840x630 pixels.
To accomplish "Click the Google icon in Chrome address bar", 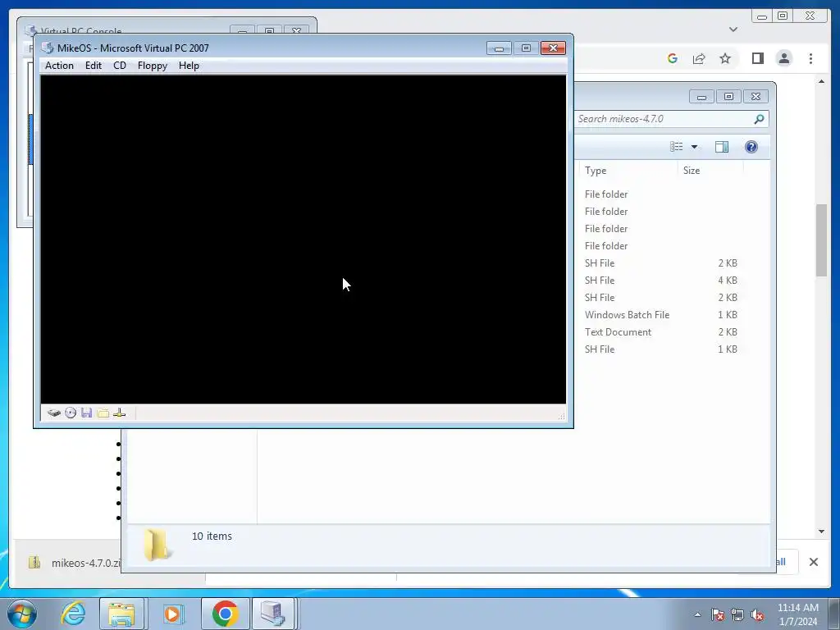I will (x=673, y=58).
